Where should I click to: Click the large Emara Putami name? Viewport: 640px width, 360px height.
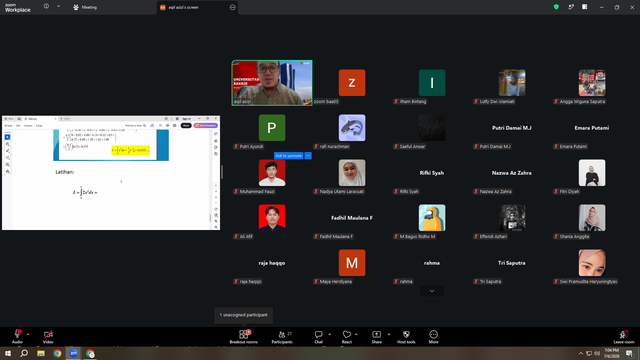(591, 128)
